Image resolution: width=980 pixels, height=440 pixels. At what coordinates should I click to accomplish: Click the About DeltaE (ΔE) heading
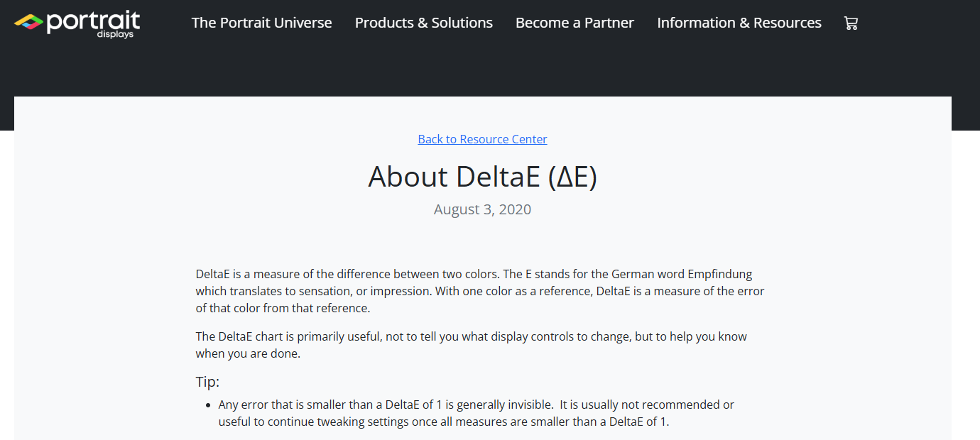pos(482,177)
